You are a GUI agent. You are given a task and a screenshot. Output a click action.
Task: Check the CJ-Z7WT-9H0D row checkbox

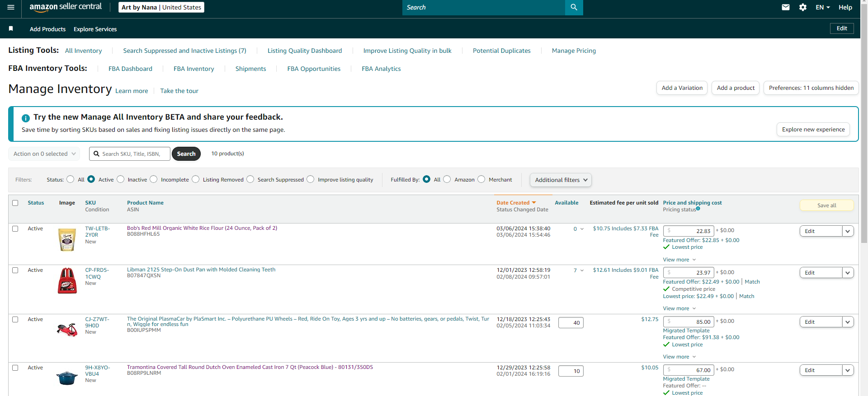coord(15,320)
